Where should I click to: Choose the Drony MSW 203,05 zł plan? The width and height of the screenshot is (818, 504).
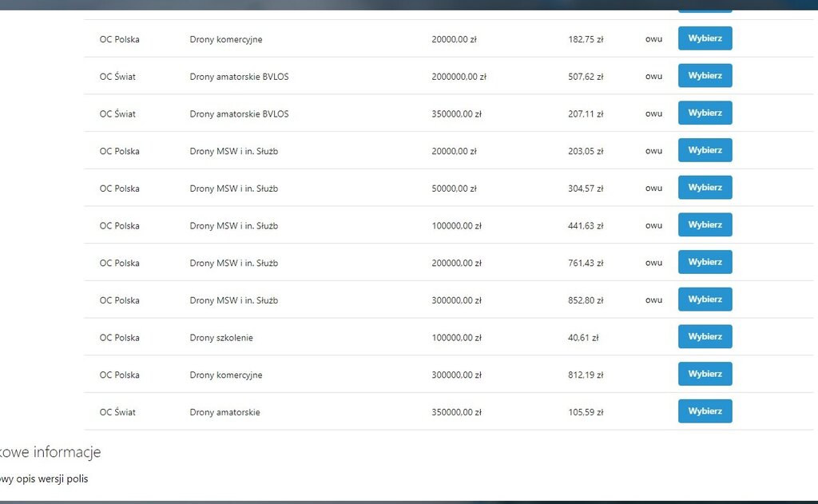point(705,150)
